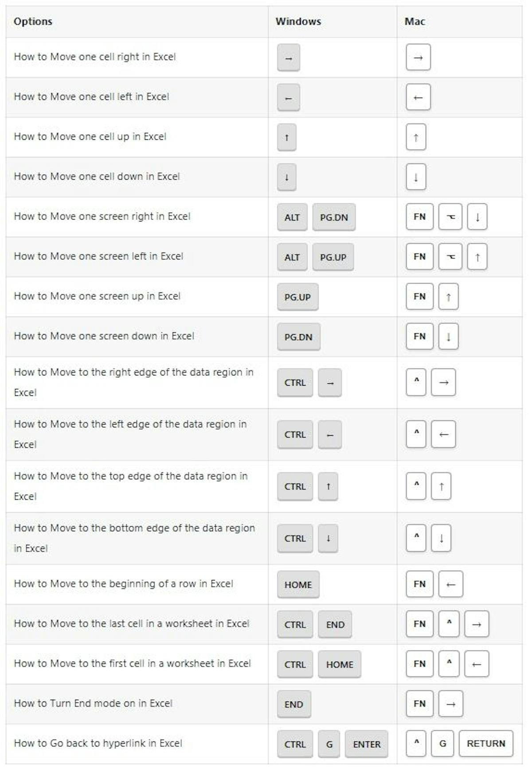Click the Windows column header
The width and height of the screenshot is (532, 769).
coord(298,21)
